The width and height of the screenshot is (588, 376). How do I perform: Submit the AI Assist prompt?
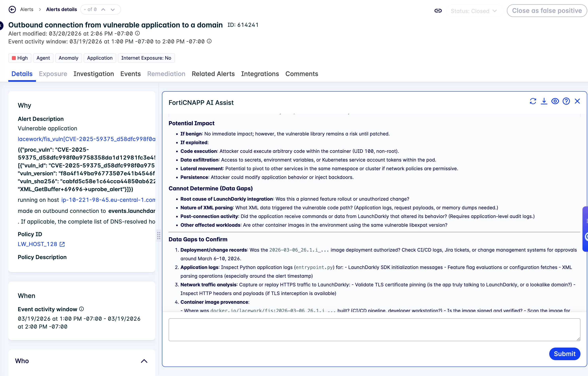[x=564, y=354]
